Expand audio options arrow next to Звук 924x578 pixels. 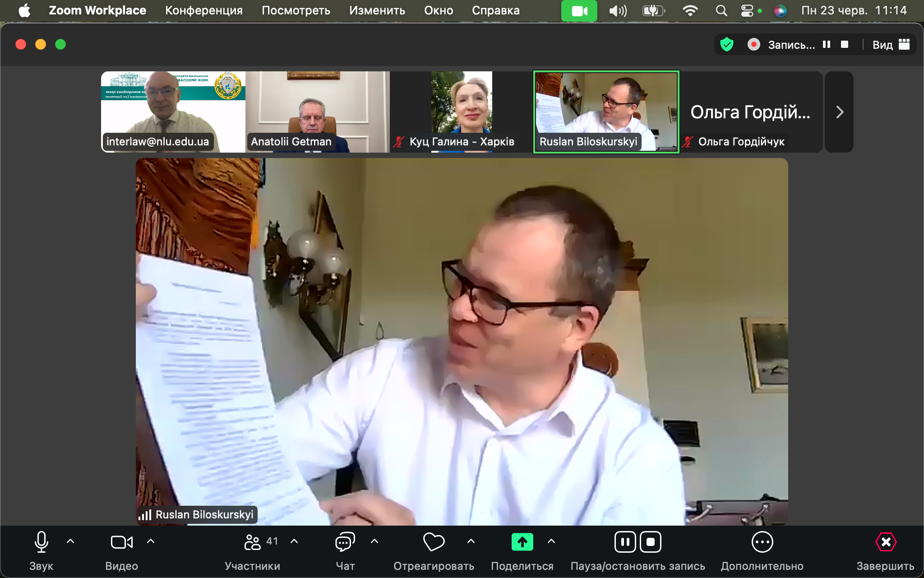[70, 541]
